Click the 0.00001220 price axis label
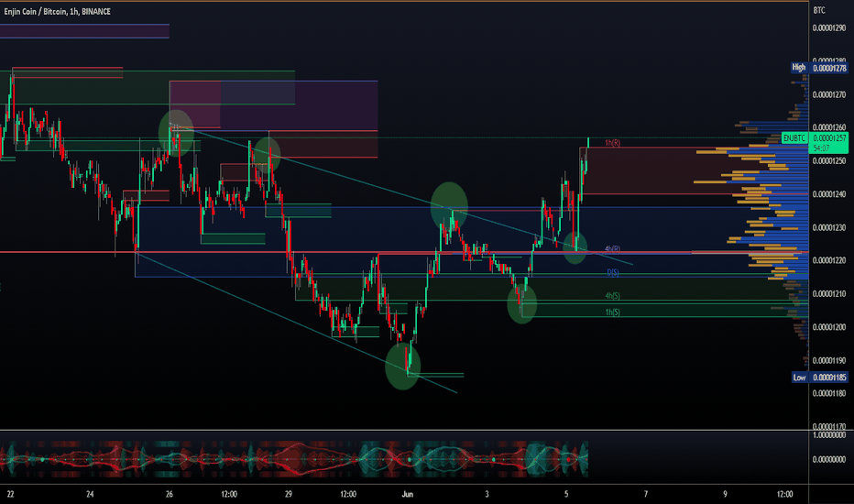 tap(829, 260)
